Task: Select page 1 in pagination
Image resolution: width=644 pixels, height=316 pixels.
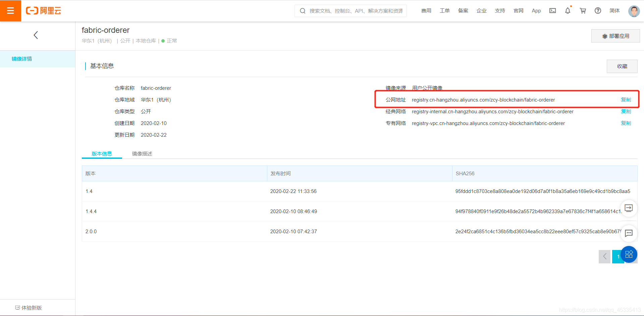Action: [618, 257]
